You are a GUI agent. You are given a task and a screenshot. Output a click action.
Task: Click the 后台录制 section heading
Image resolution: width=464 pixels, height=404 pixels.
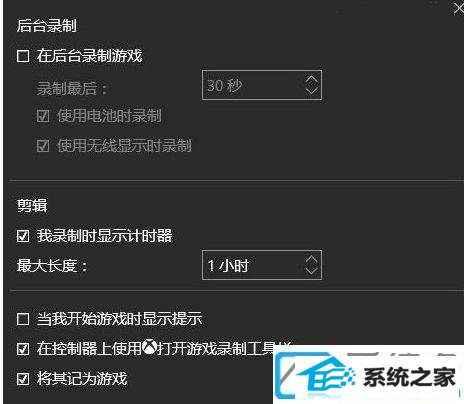47,26
